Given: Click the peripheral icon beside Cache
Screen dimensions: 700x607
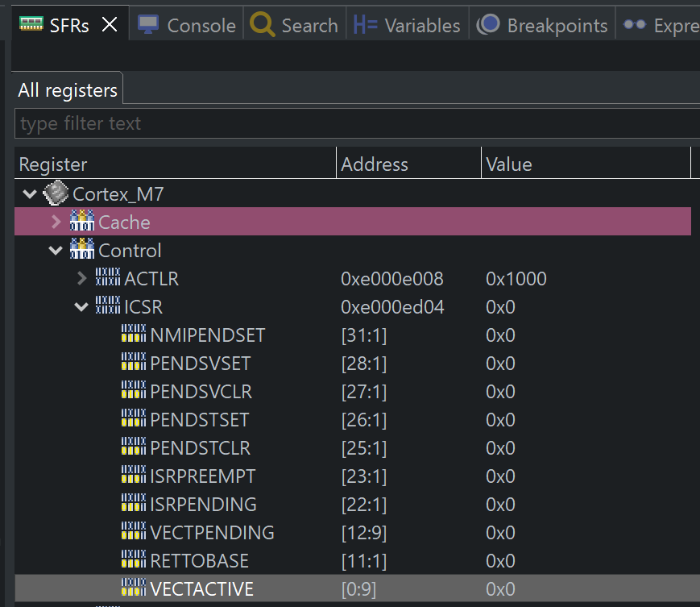Looking at the screenshot, I should point(81,222).
